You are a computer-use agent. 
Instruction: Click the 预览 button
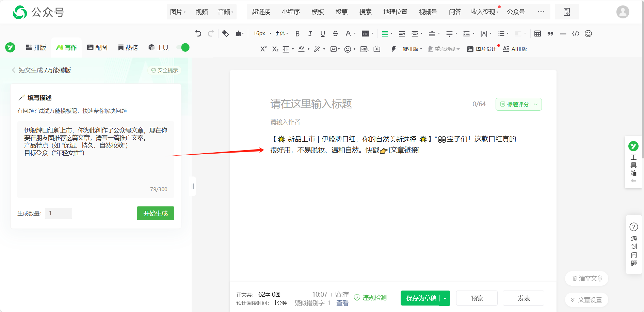[x=477, y=298]
